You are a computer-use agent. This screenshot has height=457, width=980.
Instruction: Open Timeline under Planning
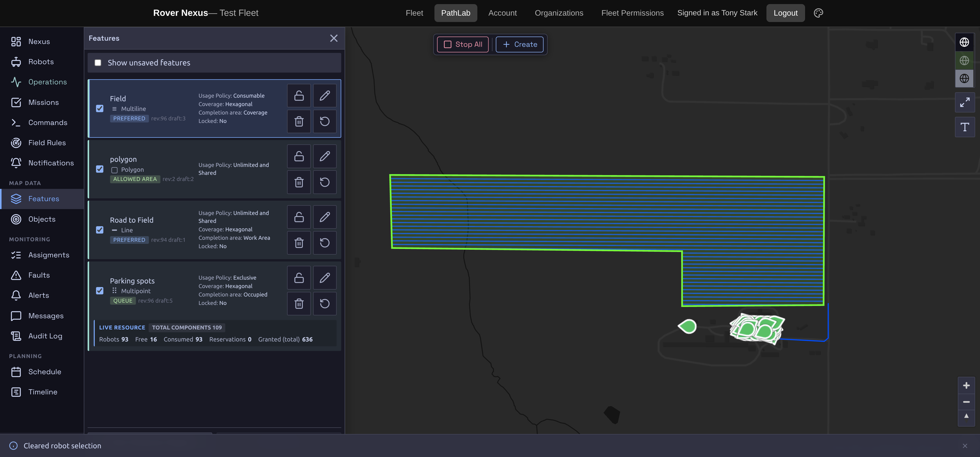(42, 392)
